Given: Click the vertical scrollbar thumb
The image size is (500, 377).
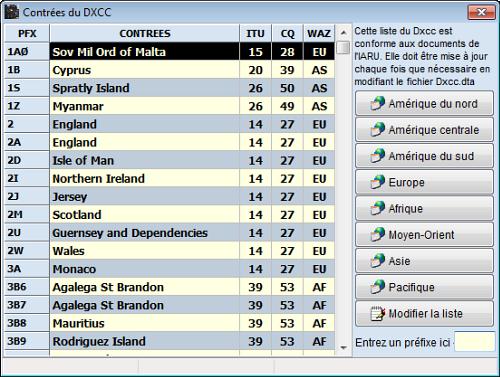Looking at the screenshot, I should (x=343, y=47).
